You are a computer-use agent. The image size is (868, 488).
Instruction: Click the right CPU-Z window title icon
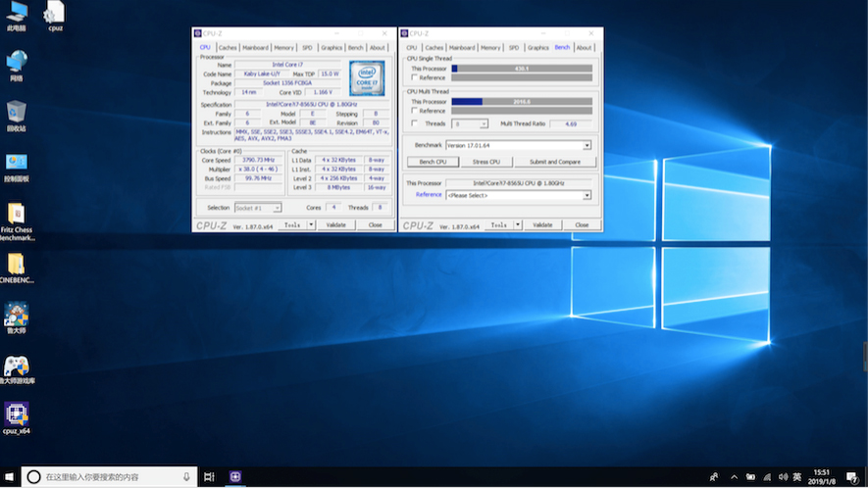(404, 33)
